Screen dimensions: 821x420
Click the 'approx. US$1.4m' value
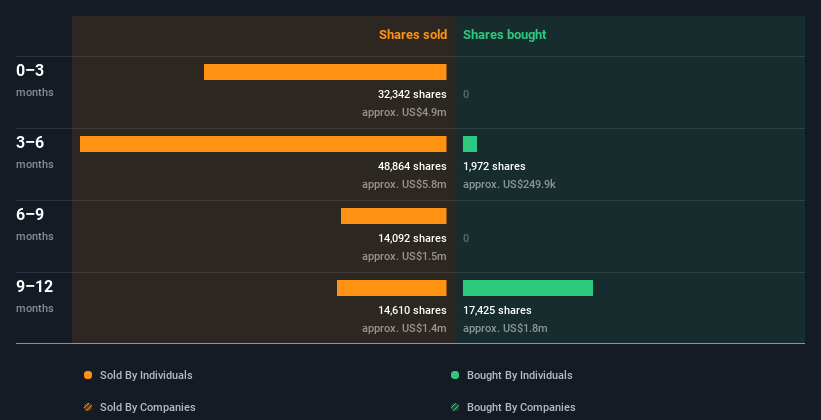point(404,328)
